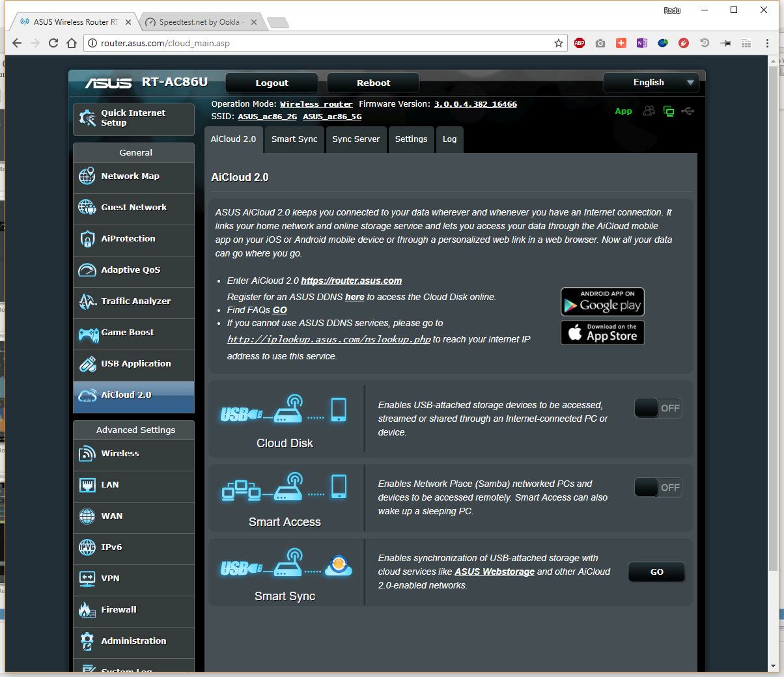Bookmark this page with the star icon
Viewport: 784px width, 677px height.
(x=558, y=43)
